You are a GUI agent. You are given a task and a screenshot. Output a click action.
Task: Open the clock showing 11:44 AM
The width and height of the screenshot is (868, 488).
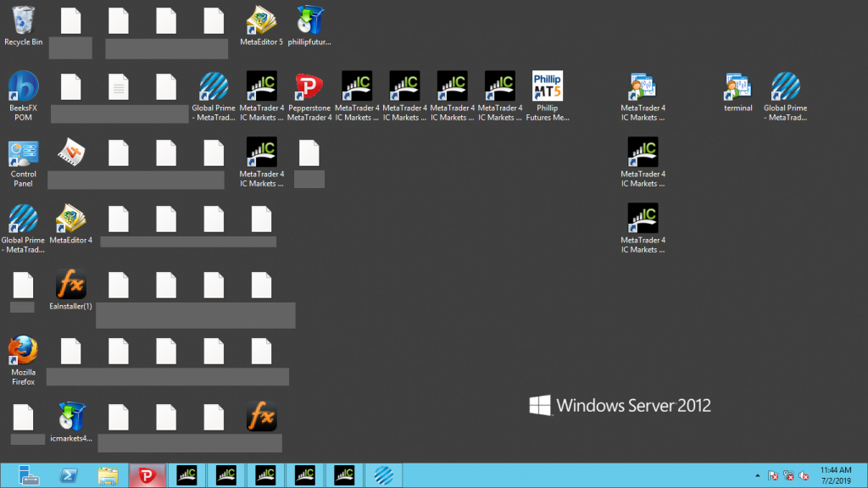[836, 475]
